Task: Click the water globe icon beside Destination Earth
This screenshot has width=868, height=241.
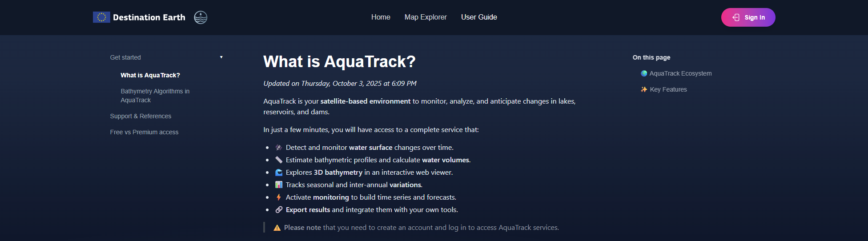Action: [x=201, y=17]
